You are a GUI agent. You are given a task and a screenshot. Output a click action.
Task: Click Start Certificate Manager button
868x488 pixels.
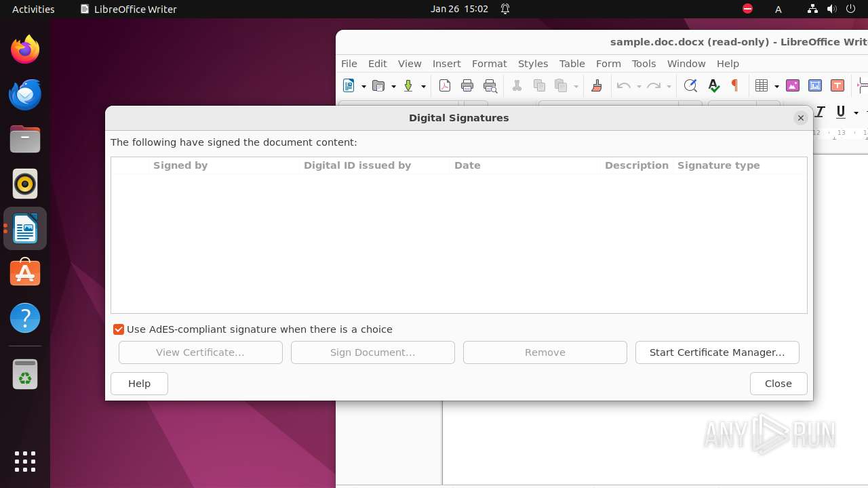pyautogui.click(x=717, y=352)
